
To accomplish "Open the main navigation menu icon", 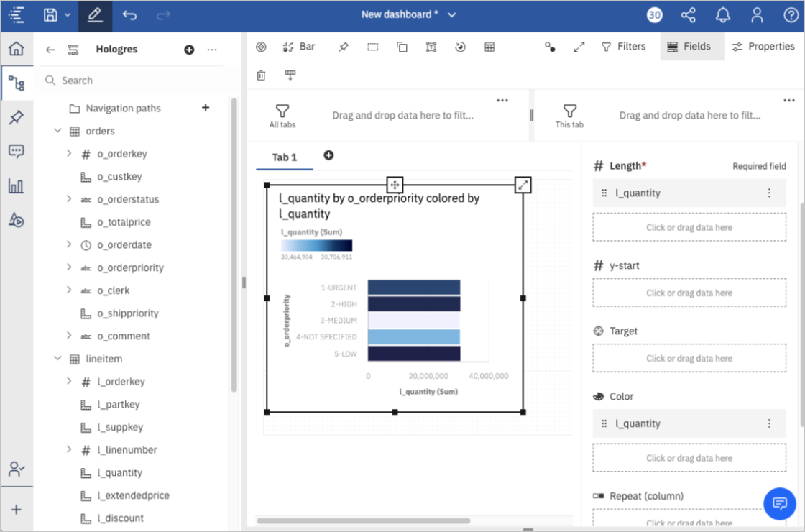I will (17, 15).
